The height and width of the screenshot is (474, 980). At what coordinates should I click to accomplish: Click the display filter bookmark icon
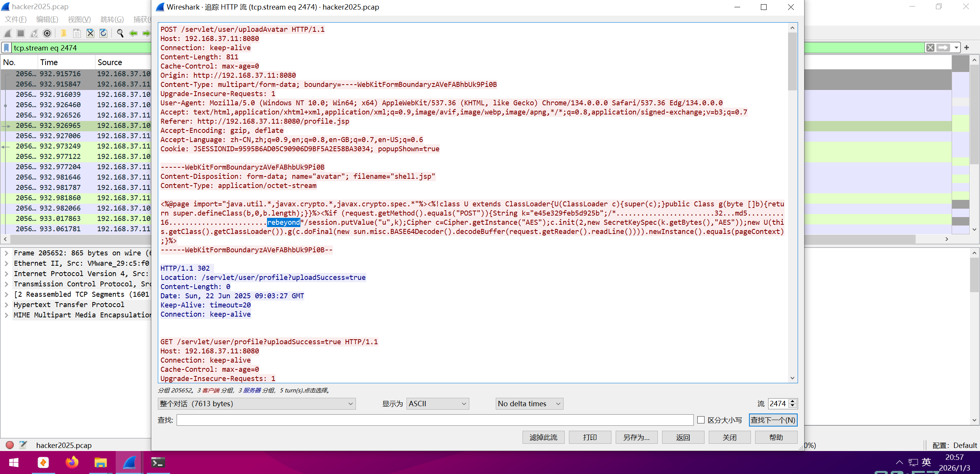click(7, 48)
